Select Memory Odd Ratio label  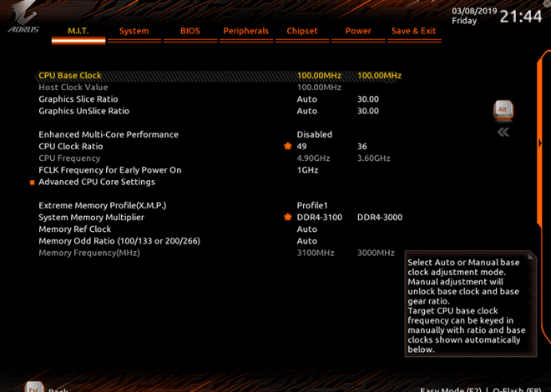coord(119,241)
